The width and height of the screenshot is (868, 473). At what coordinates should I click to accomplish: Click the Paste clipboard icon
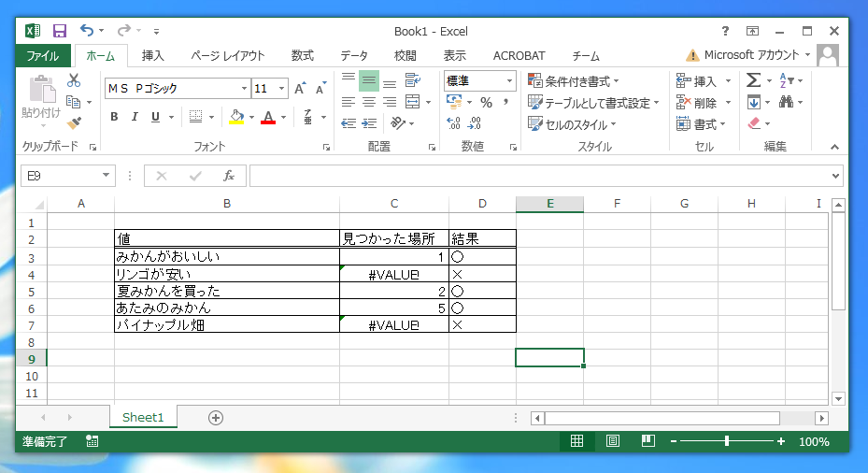(41, 90)
